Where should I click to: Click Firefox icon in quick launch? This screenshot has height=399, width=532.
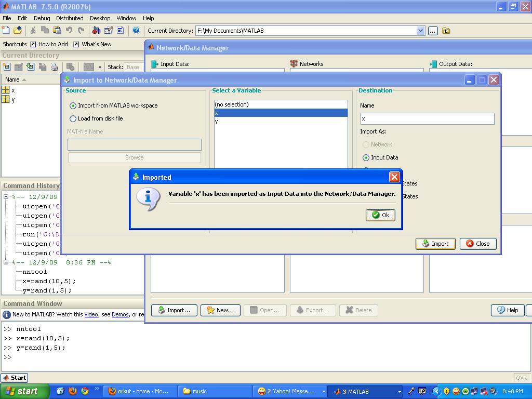pyautogui.click(x=73, y=391)
